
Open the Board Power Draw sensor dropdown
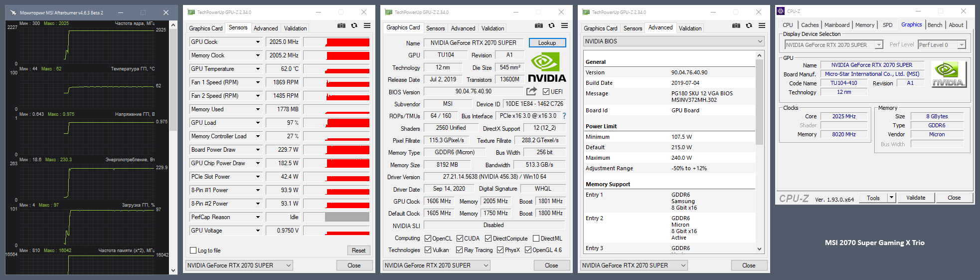pos(258,150)
